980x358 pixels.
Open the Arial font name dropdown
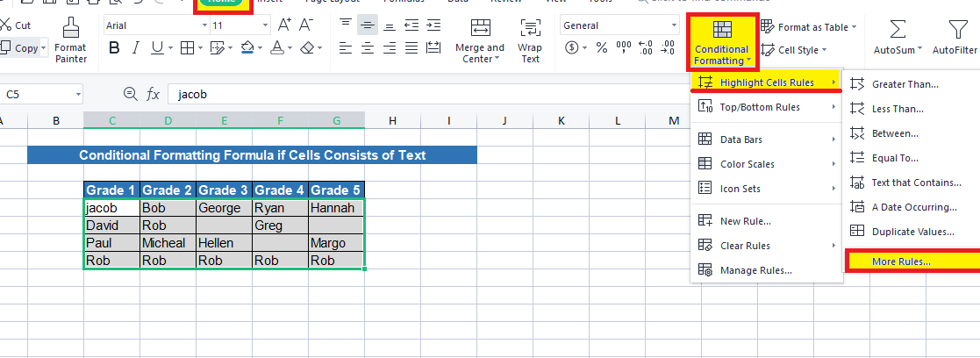pyautogui.click(x=205, y=25)
